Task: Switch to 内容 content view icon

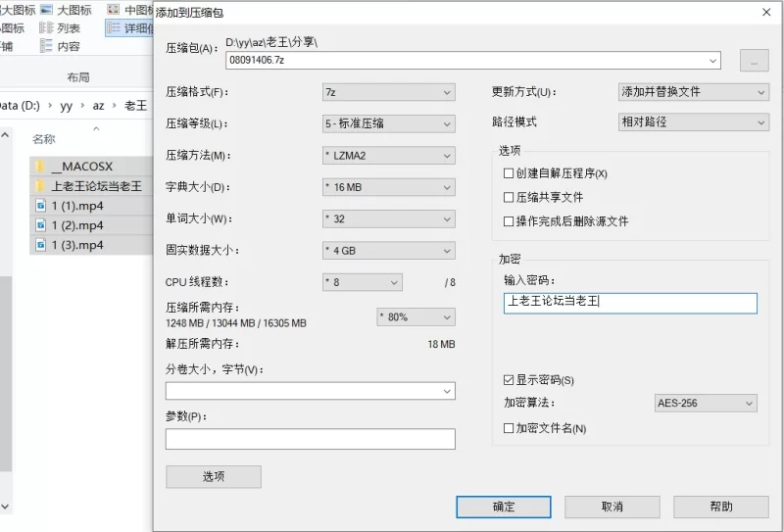Action: click(47, 46)
